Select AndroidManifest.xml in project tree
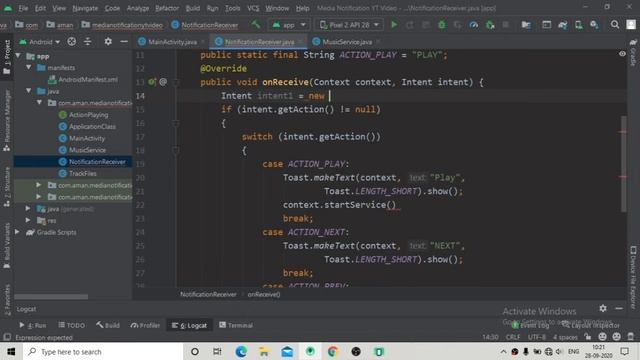This screenshot has height=360, width=640. (x=87, y=80)
